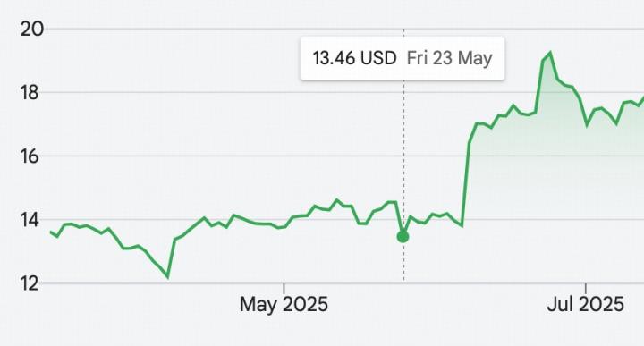Select the Jul 2025 x-axis label
The image size is (644, 346).
coord(585,305)
